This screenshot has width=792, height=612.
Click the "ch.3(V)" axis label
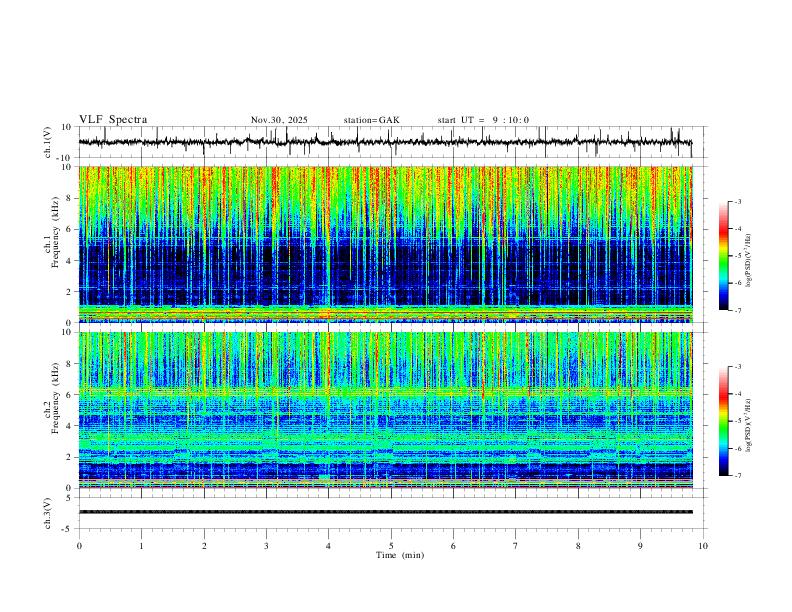(48, 513)
